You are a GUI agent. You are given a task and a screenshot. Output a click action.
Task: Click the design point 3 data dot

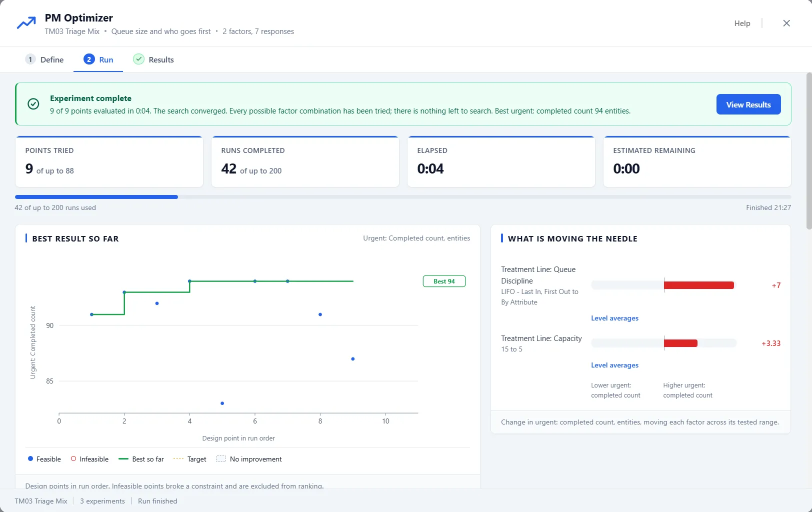(157, 303)
